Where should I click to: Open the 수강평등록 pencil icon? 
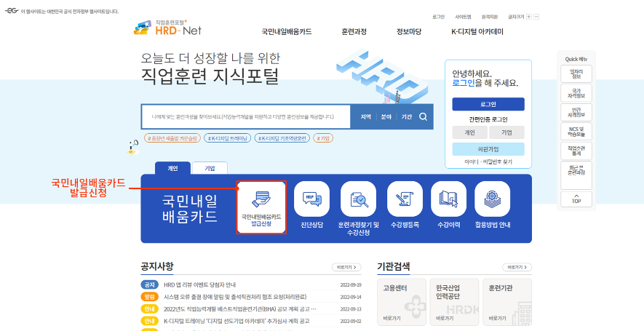(x=405, y=199)
